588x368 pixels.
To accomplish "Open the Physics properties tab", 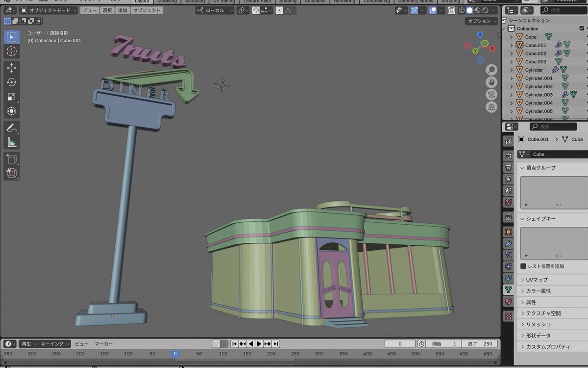I will click(x=508, y=266).
